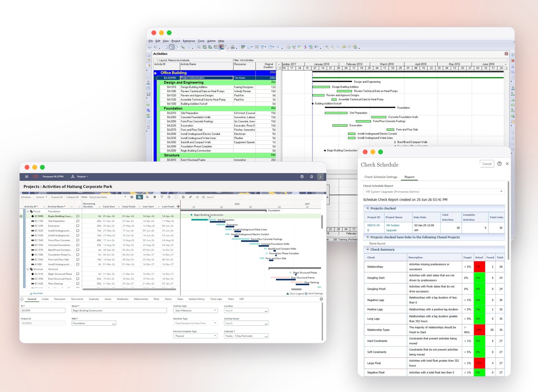538x392 pixels.
Task: Click the filter funnel icon in EPPM toolbar
Action: pos(162,197)
